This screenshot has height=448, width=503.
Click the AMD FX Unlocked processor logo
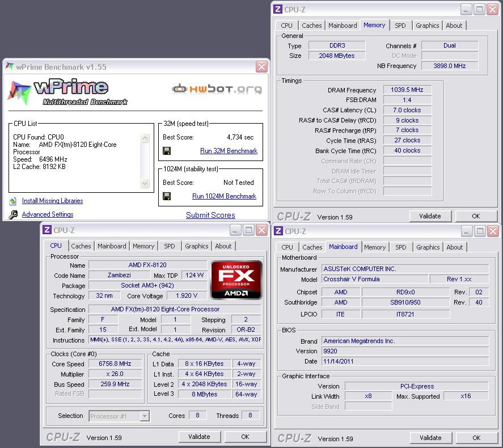click(x=236, y=280)
